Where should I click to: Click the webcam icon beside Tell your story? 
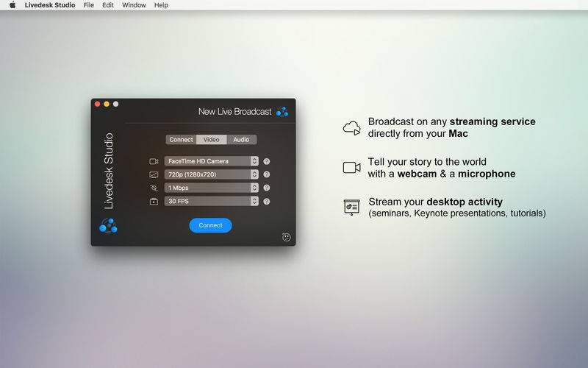click(x=352, y=168)
